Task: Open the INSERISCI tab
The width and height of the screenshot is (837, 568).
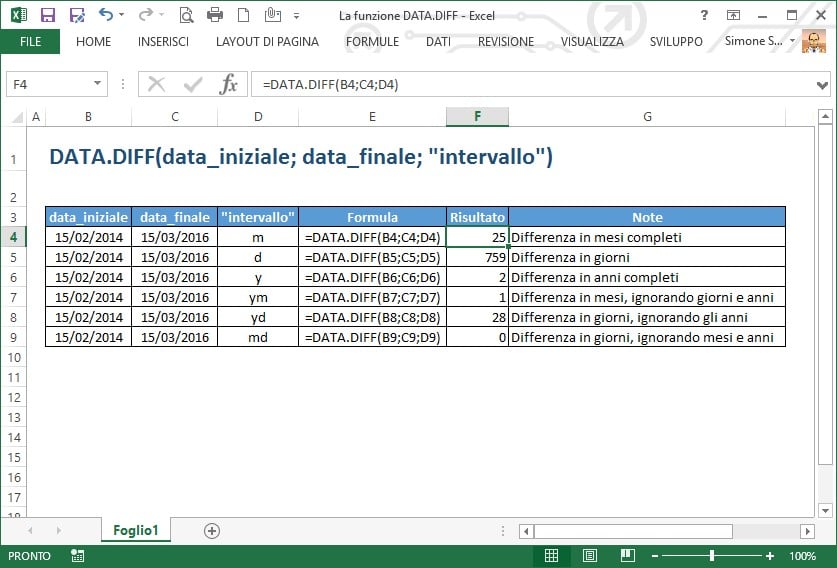Action: pos(163,41)
